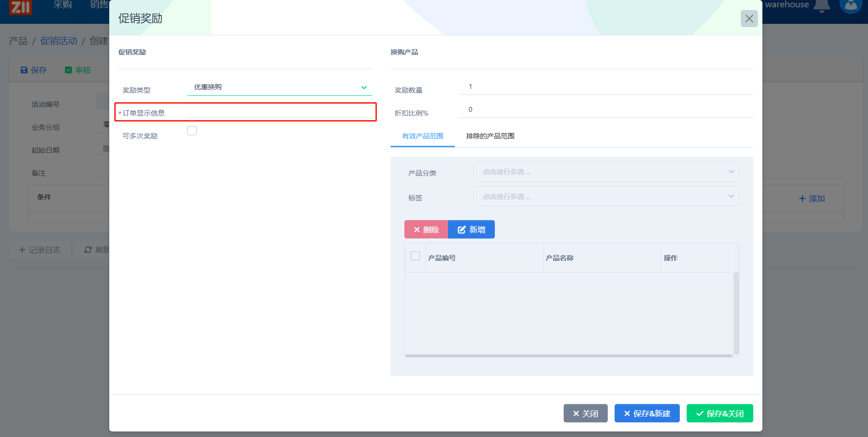Click the chevron arrow of 产品分类 dropdown
Image resolution: width=868 pixels, height=437 pixels.
[x=731, y=171]
